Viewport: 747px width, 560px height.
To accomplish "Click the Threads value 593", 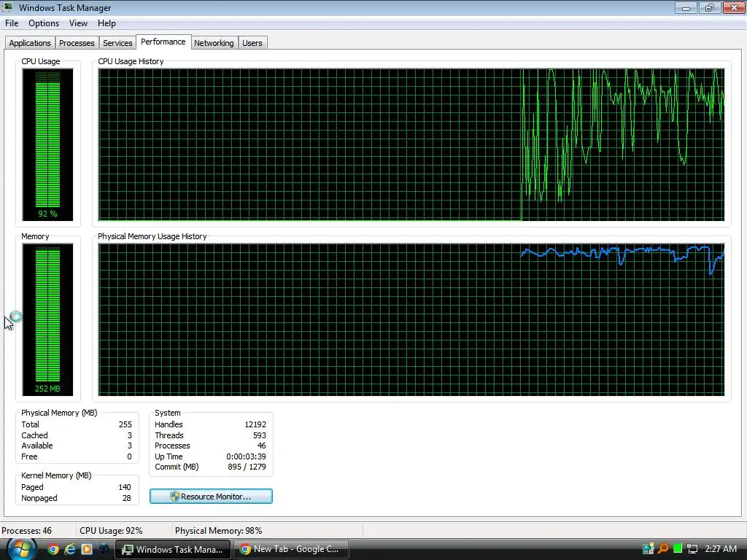I will point(260,435).
